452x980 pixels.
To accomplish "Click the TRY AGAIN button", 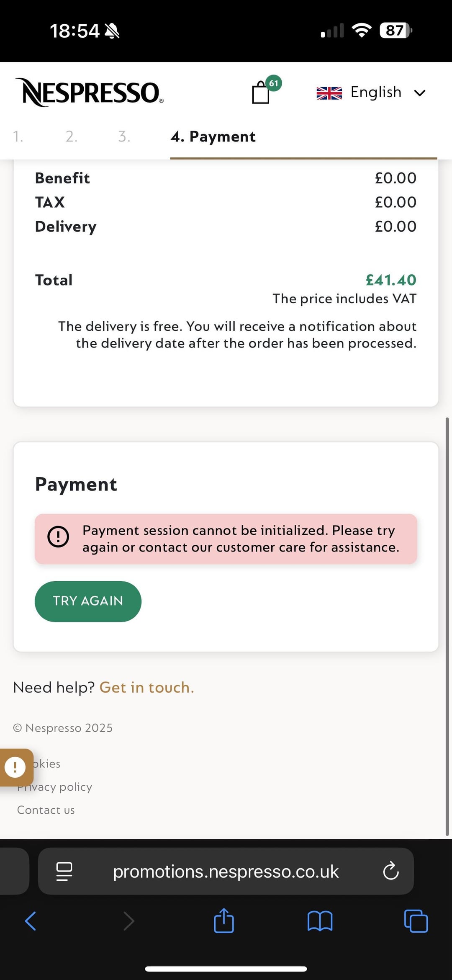I will (88, 601).
